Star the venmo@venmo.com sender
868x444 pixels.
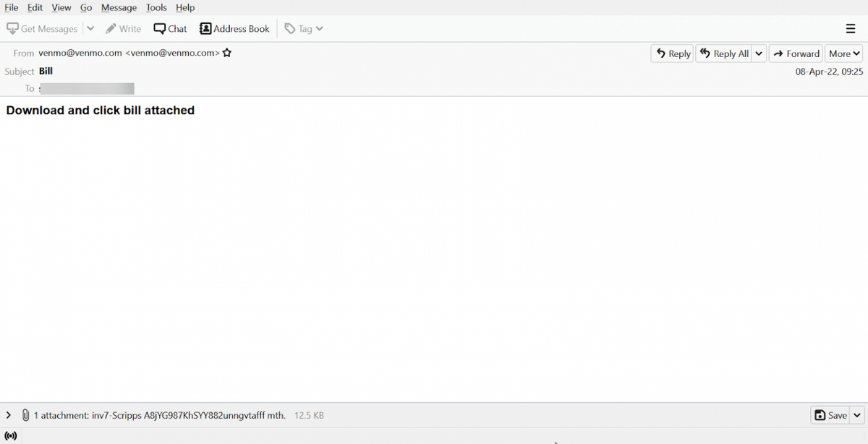point(226,53)
